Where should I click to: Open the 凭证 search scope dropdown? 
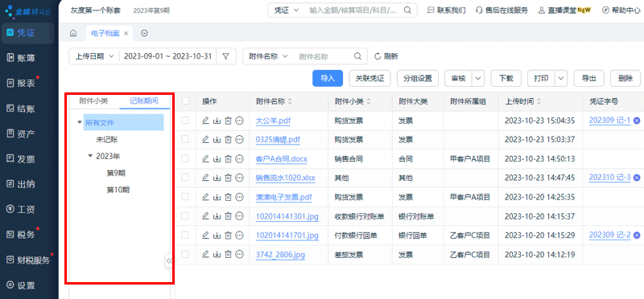coord(287,10)
